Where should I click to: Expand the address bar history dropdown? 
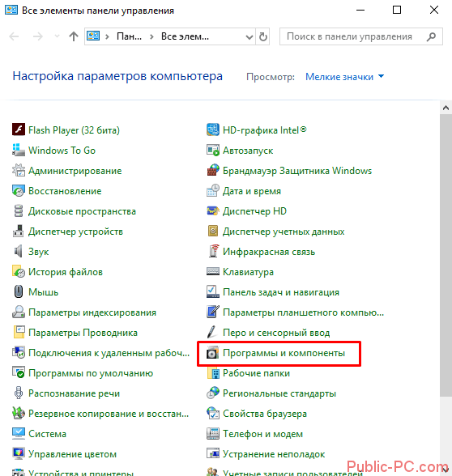249,36
